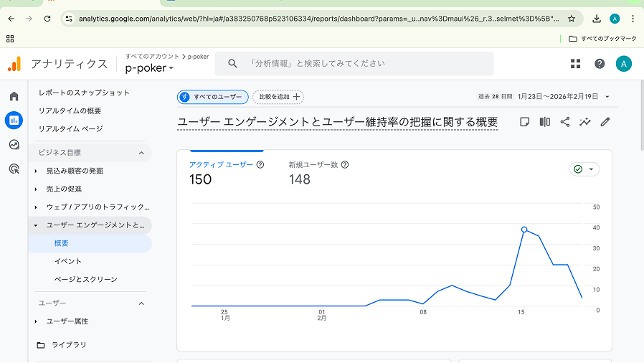Image resolution: width=644 pixels, height=363 pixels.
Task: Open ライブラリ
Action: 62,345
